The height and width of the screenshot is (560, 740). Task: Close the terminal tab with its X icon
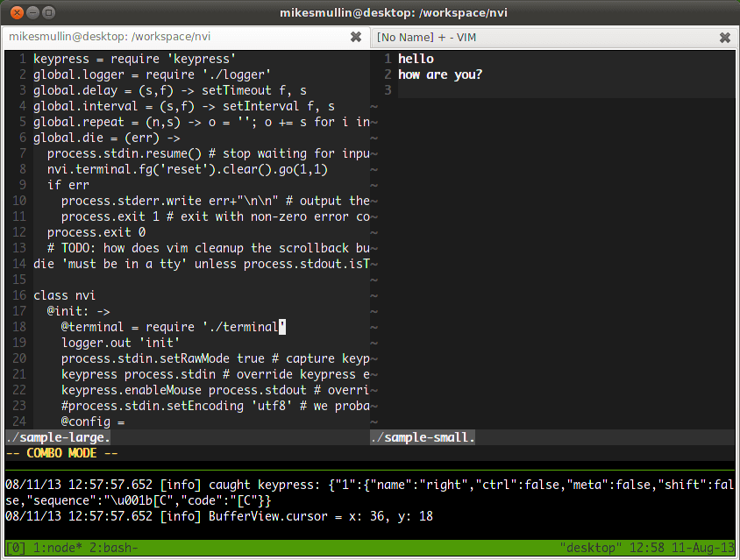click(355, 37)
